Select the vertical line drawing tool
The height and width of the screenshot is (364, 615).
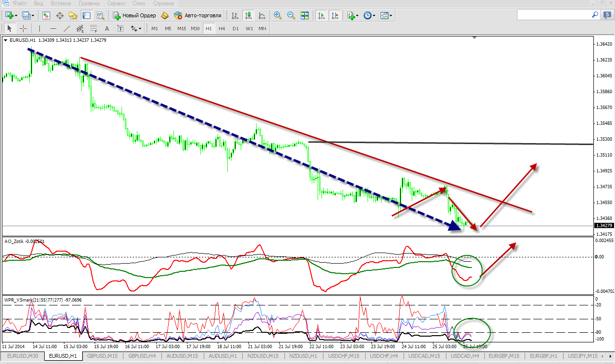click(39, 28)
